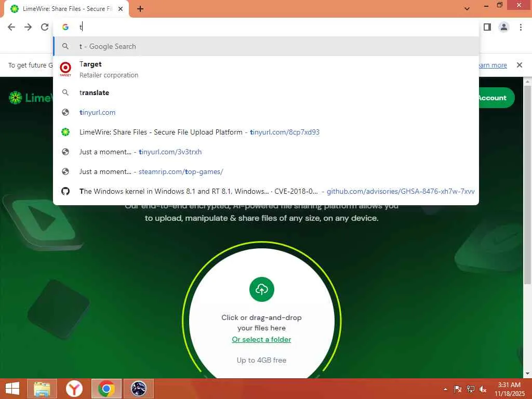Click the Chrome taskbar icon
This screenshot has height=399, width=532.
[x=106, y=389]
